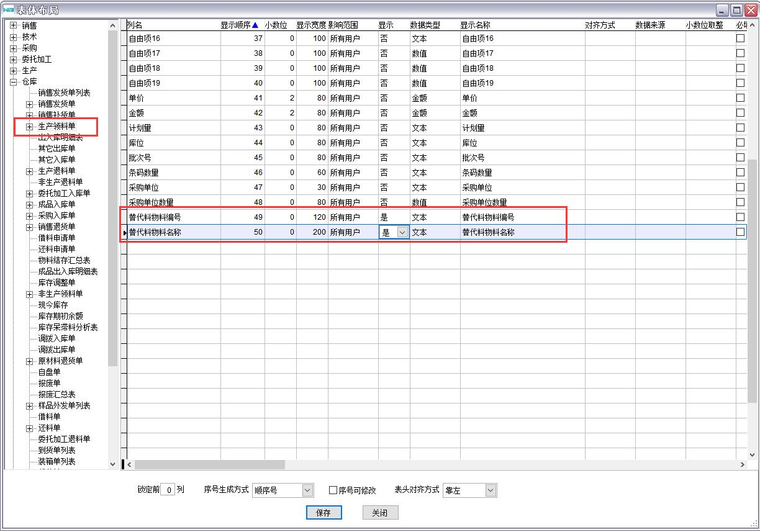The width and height of the screenshot is (760, 532).
Task: Click the 关闭 button
Action: [x=380, y=513]
